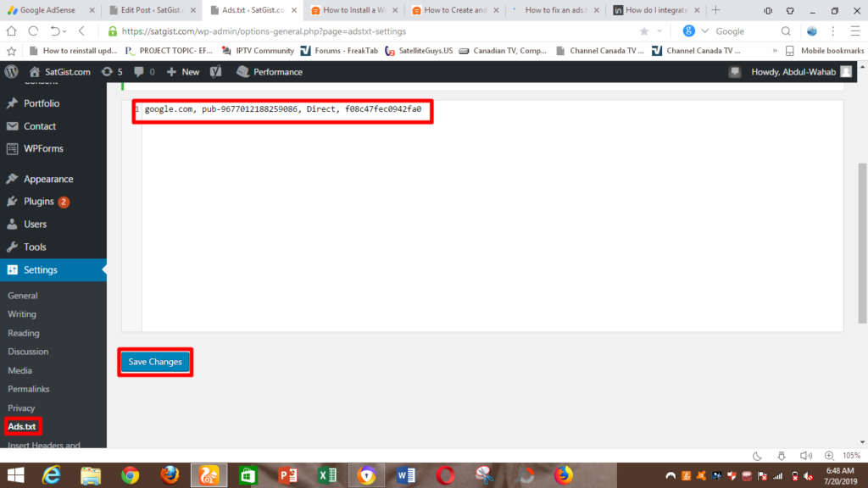Click the zoom magnifier at 105%
The height and width of the screenshot is (488, 868).
point(829,456)
